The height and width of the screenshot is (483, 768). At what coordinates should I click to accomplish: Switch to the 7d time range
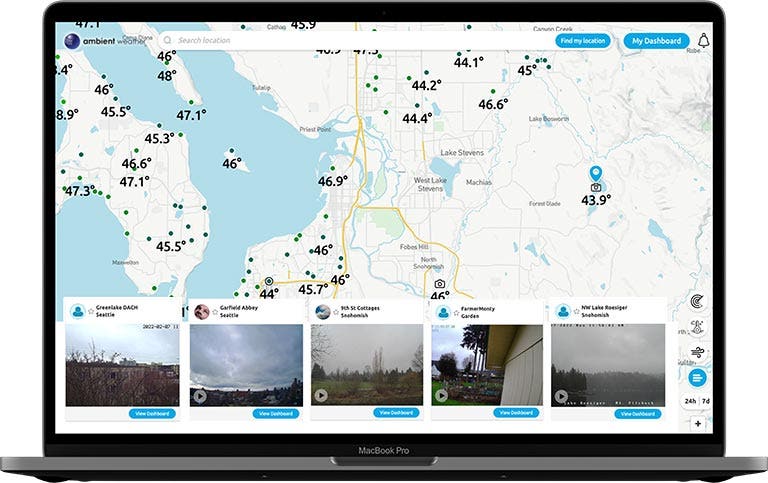(705, 401)
